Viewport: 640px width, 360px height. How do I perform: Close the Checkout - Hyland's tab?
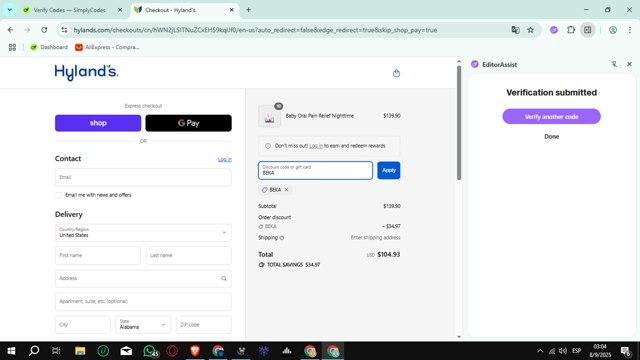coord(231,10)
